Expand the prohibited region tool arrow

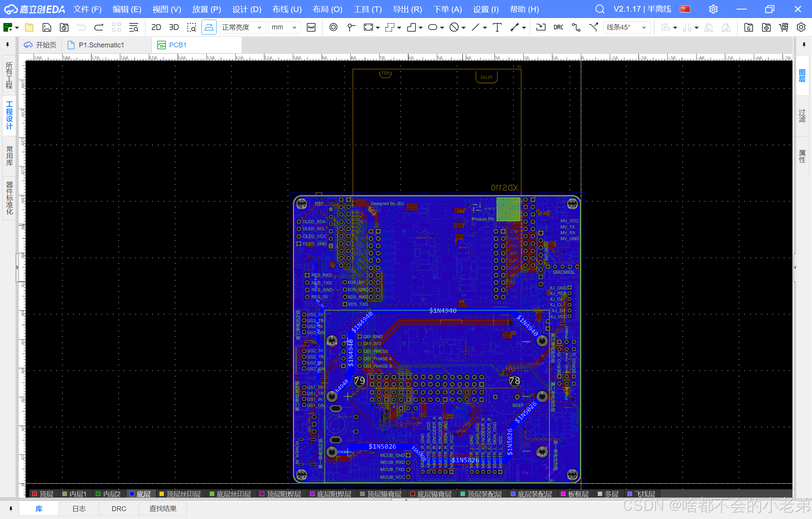464,28
